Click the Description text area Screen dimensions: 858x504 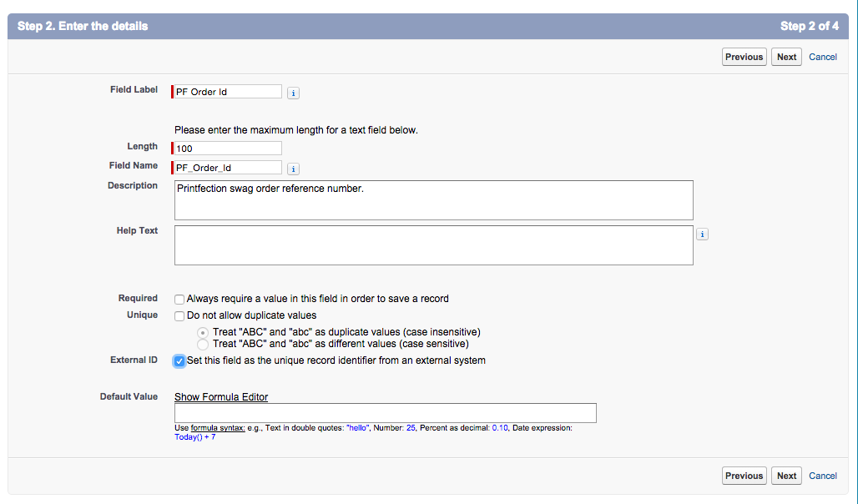(x=434, y=200)
